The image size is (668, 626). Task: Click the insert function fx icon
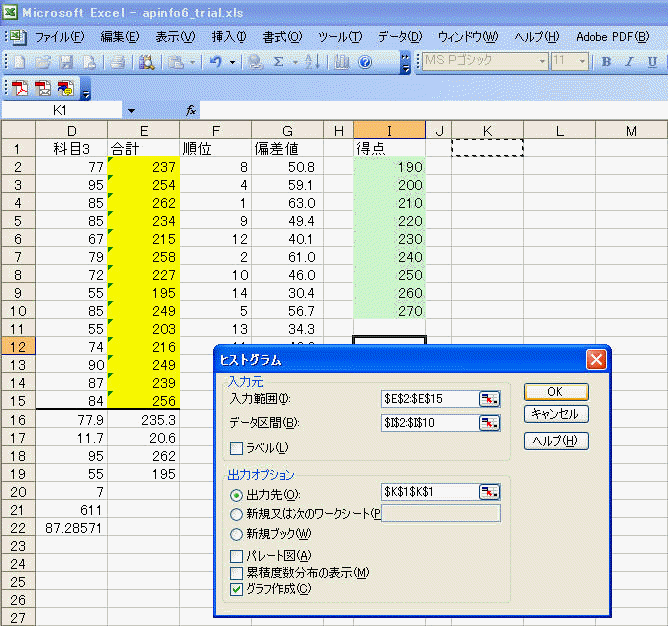tap(191, 110)
